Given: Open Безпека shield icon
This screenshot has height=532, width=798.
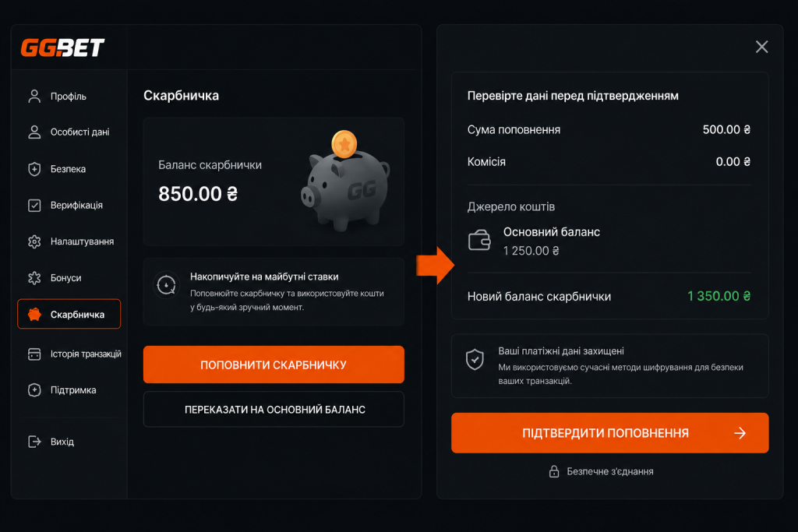Looking at the screenshot, I should pos(34,169).
